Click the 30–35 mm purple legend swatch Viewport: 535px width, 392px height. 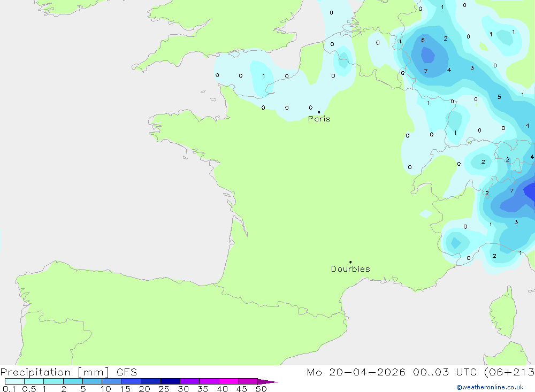tap(189, 381)
